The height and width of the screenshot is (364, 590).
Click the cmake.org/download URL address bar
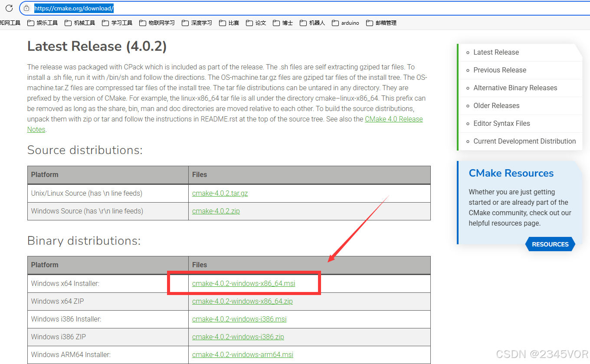(304, 8)
